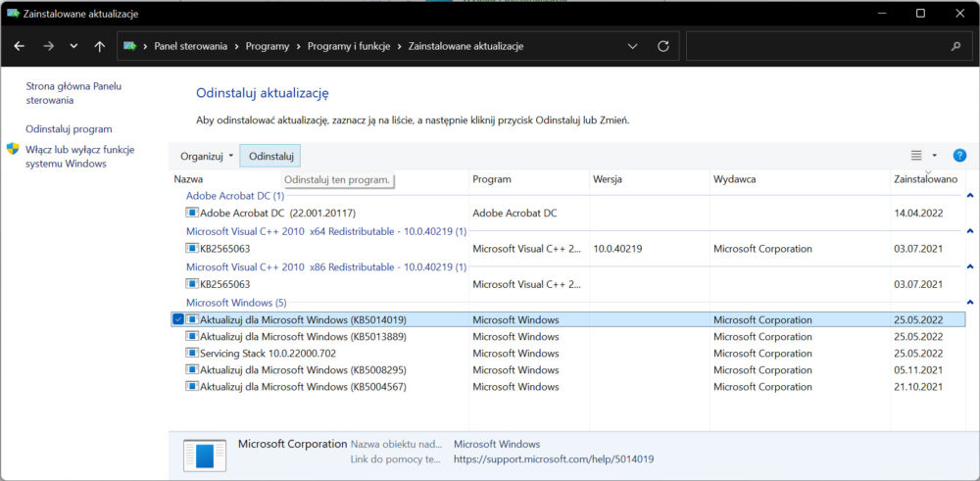Open the Organizuj menu

(x=206, y=156)
